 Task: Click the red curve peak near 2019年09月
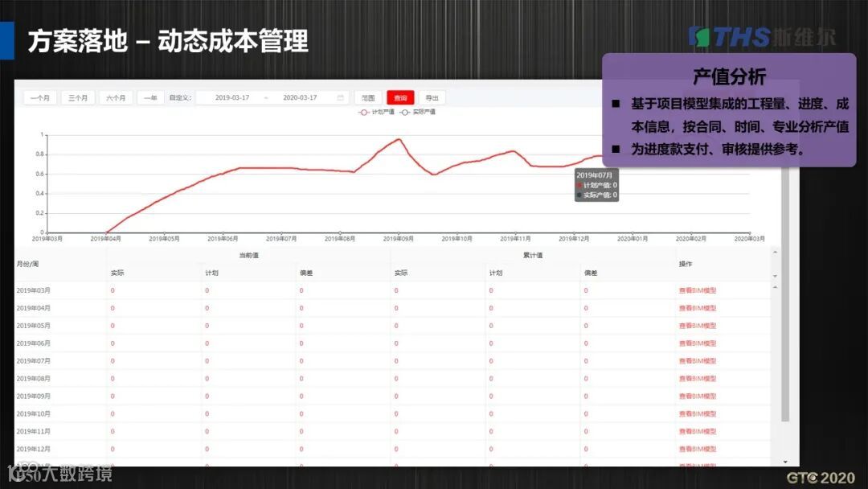(x=399, y=140)
